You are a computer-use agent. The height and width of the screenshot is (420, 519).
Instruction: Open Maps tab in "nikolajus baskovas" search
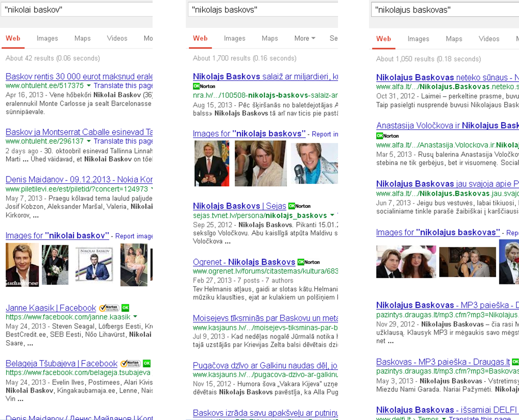point(454,39)
